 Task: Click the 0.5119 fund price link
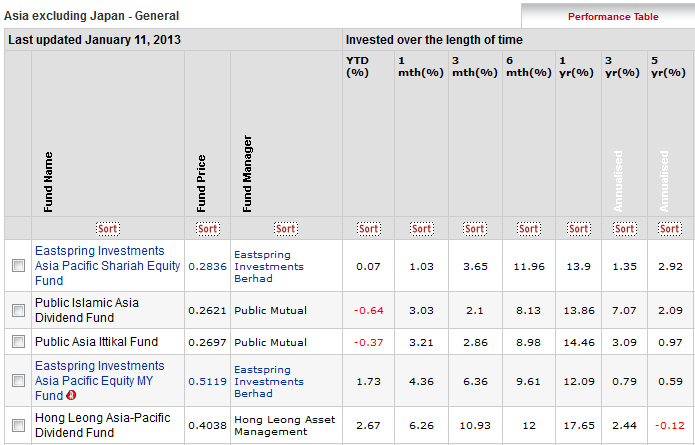pos(207,381)
